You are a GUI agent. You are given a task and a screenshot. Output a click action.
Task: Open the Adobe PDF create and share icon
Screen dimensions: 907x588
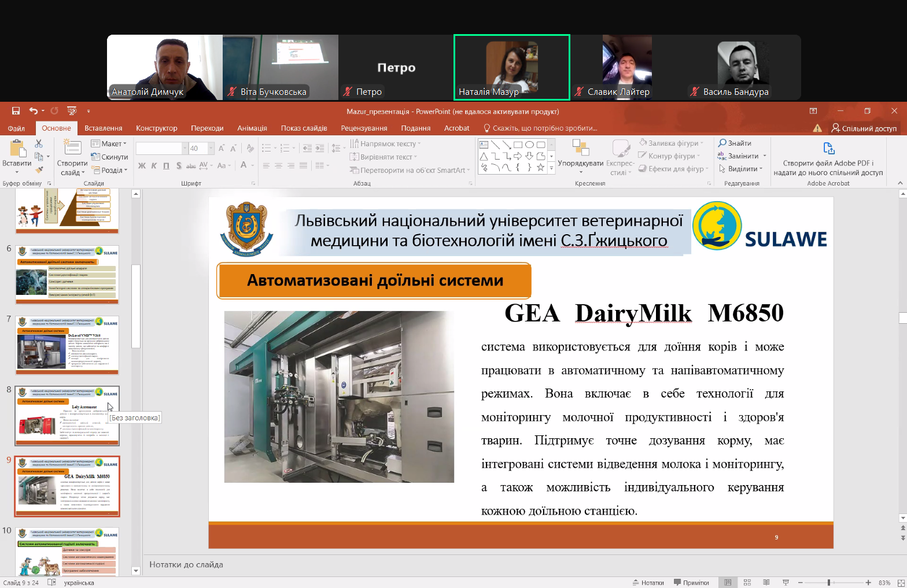coord(828,149)
